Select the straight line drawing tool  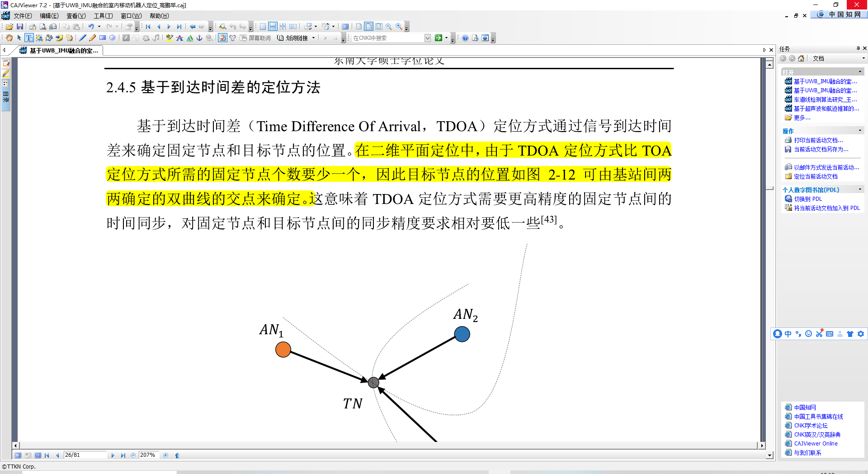click(83, 38)
